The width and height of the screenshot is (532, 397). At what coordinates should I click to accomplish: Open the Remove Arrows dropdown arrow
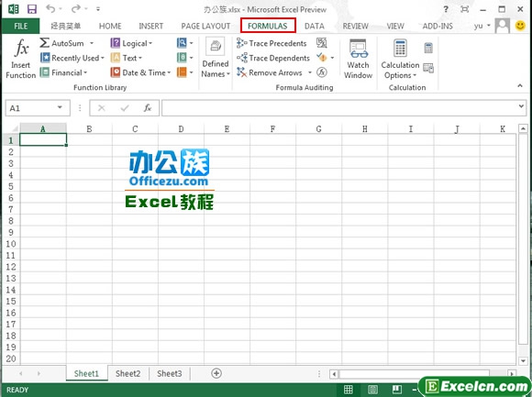(310, 72)
